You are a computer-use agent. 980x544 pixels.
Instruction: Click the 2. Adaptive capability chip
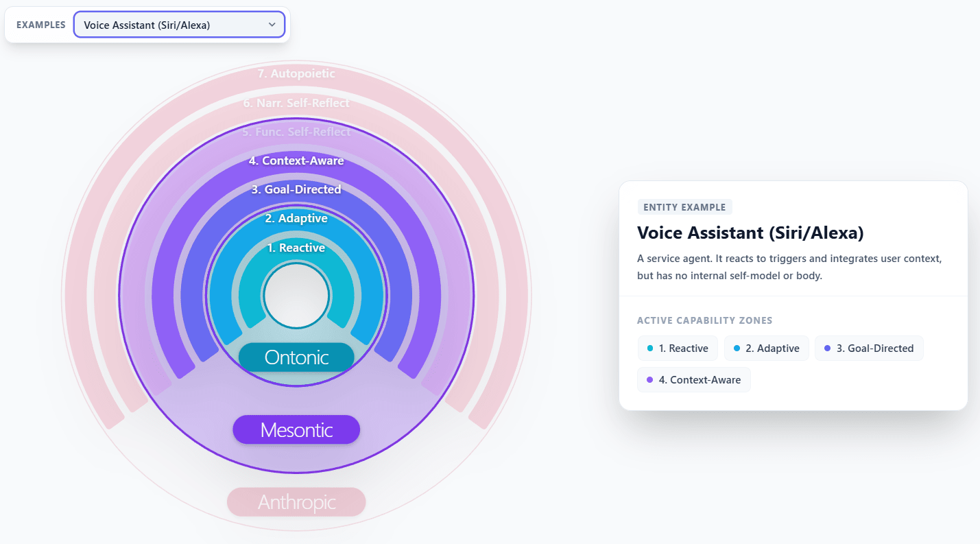tap(767, 348)
